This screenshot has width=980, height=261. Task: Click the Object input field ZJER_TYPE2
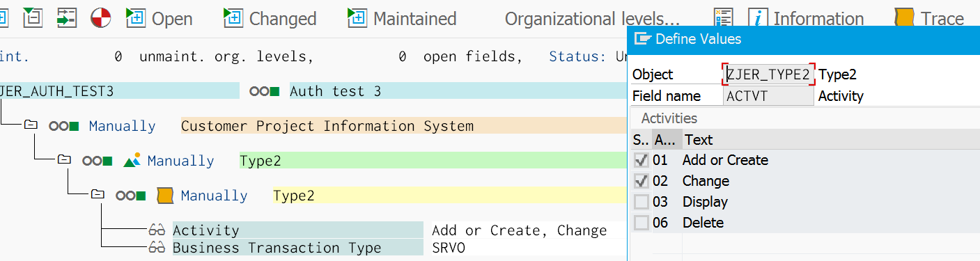coord(769,74)
